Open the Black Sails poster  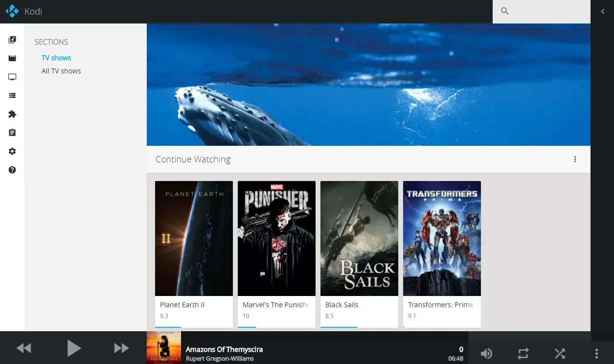point(359,238)
